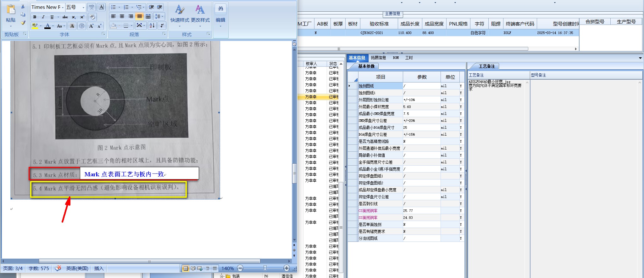The height and width of the screenshot is (278, 644).
Task: Click the Zoom In plus button
Action: point(286,268)
